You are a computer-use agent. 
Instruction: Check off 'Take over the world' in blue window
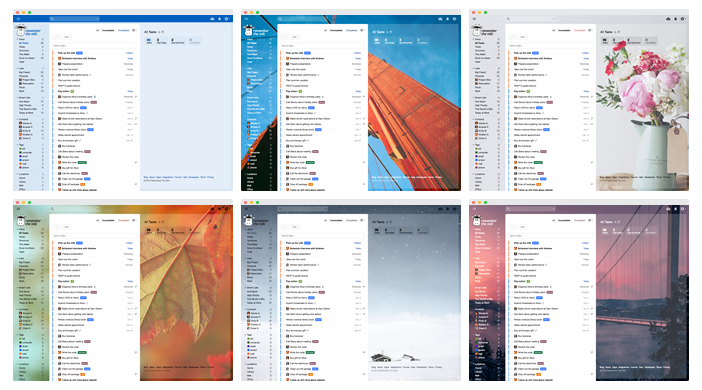pos(56,69)
